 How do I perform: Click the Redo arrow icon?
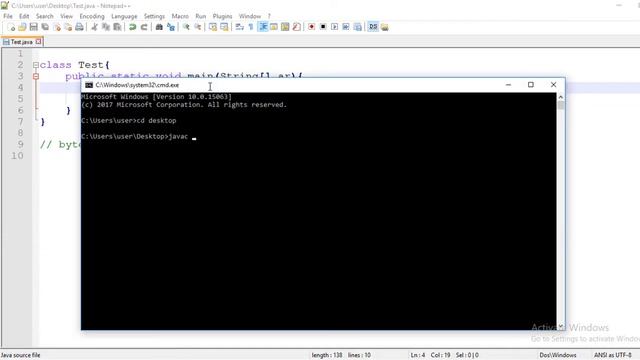pos(144,27)
